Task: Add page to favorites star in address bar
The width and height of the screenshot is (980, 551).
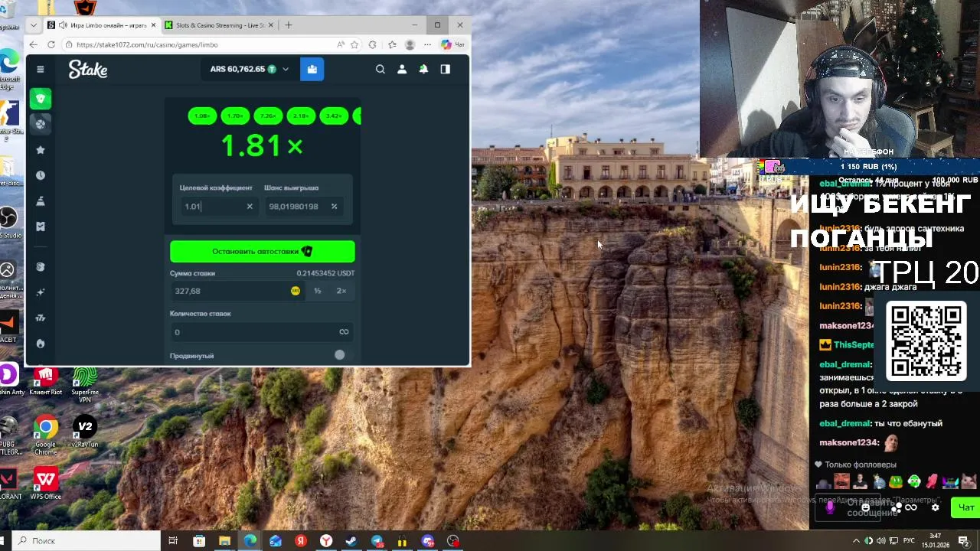Action: point(354,44)
